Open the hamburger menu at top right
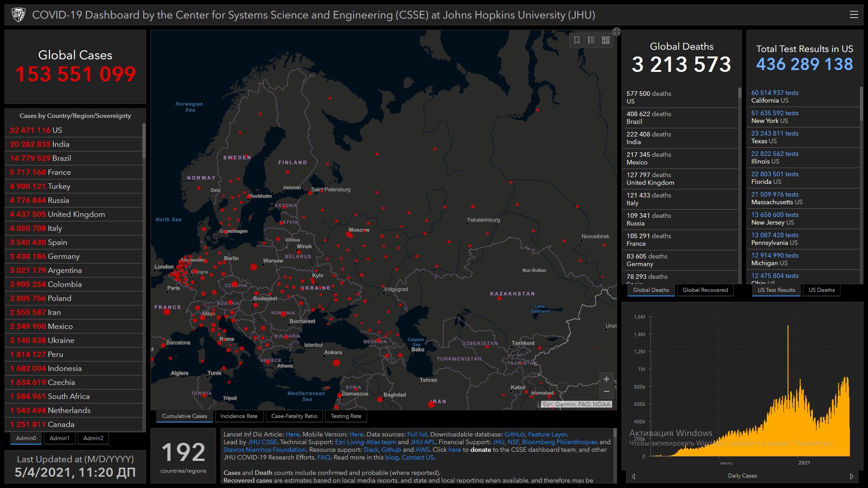The height and width of the screenshot is (488, 868). click(x=854, y=15)
